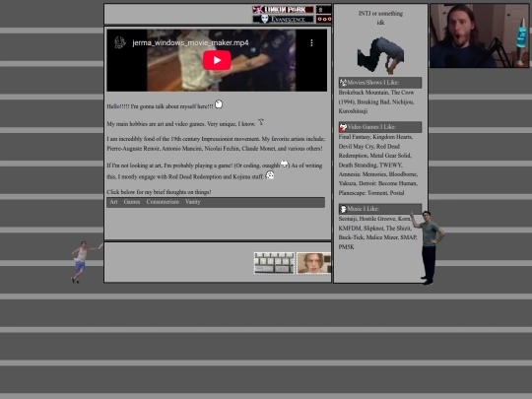
Task: Click the emoji after "Or coding, ouughh"
Action: coord(284,164)
